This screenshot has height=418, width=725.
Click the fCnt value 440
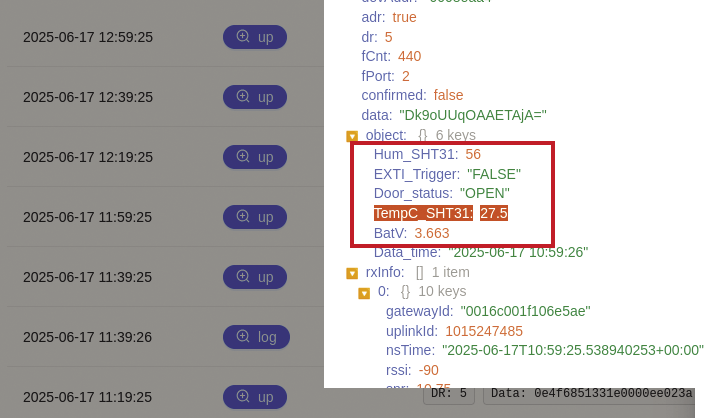click(x=410, y=56)
